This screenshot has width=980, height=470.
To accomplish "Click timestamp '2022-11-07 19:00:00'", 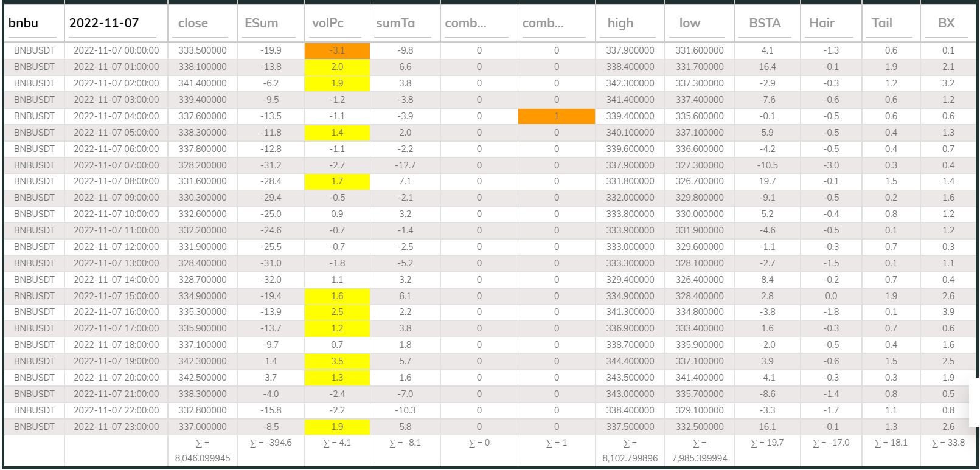I will point(116,361).
